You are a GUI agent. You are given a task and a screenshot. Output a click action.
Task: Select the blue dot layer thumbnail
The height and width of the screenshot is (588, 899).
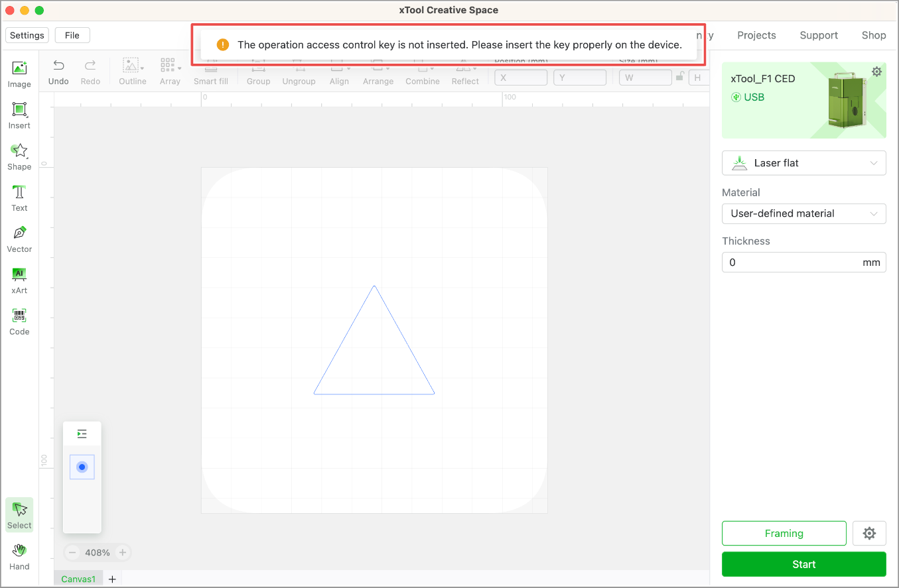click(82, 467)
